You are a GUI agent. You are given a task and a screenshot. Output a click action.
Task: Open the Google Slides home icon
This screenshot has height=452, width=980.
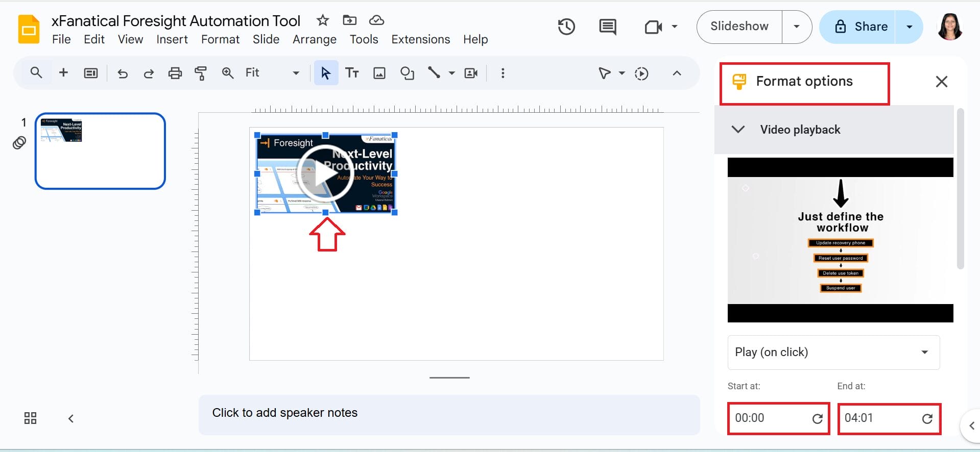29,29
